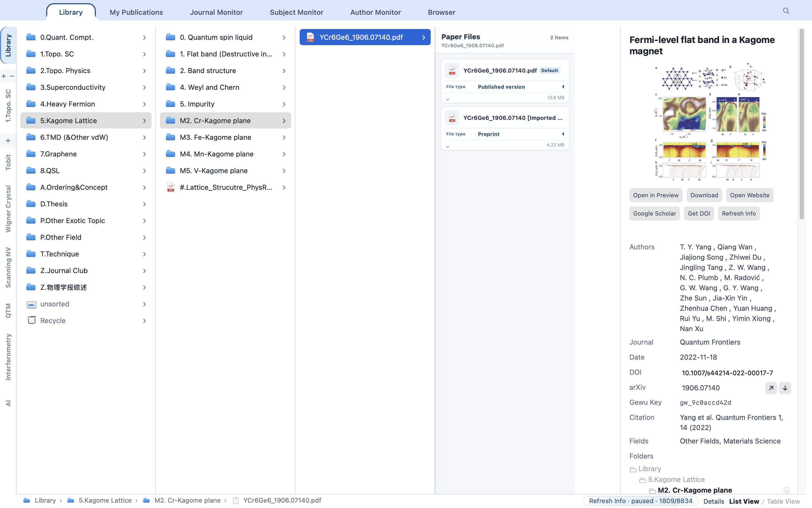Switch to My Publications tab

click(x=136, y=12)
